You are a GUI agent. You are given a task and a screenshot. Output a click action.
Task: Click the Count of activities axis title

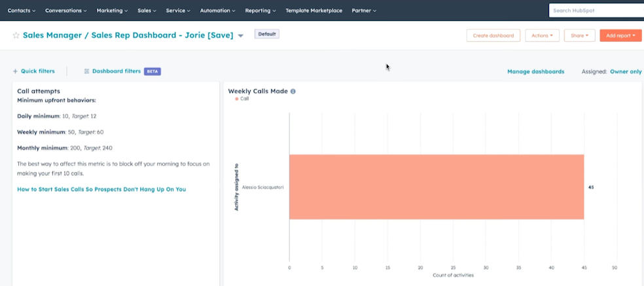[453, 276]
